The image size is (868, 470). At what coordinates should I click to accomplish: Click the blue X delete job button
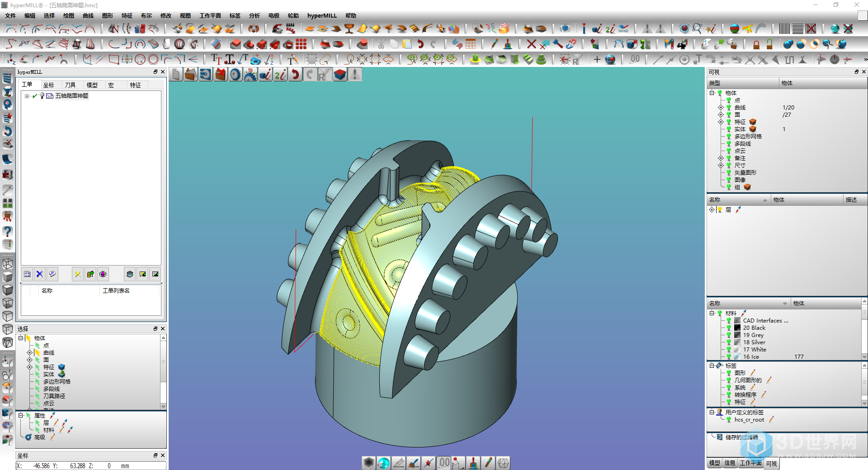(x=40, y=274)
